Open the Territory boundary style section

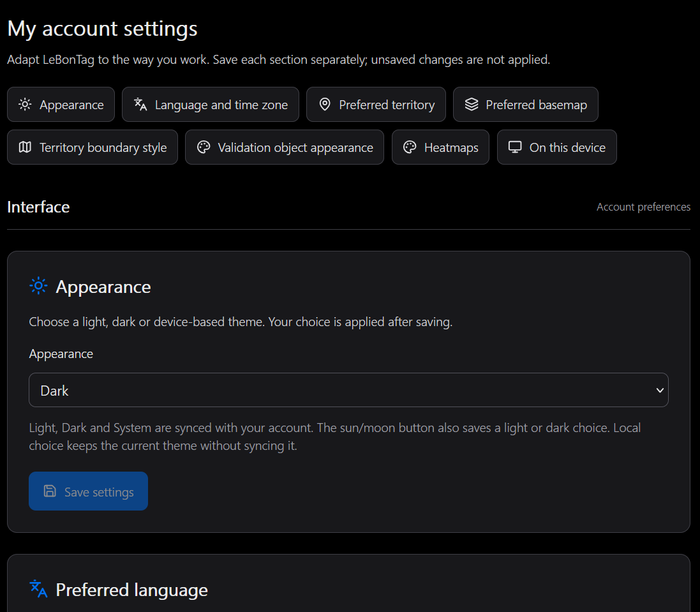coord(93,147)
